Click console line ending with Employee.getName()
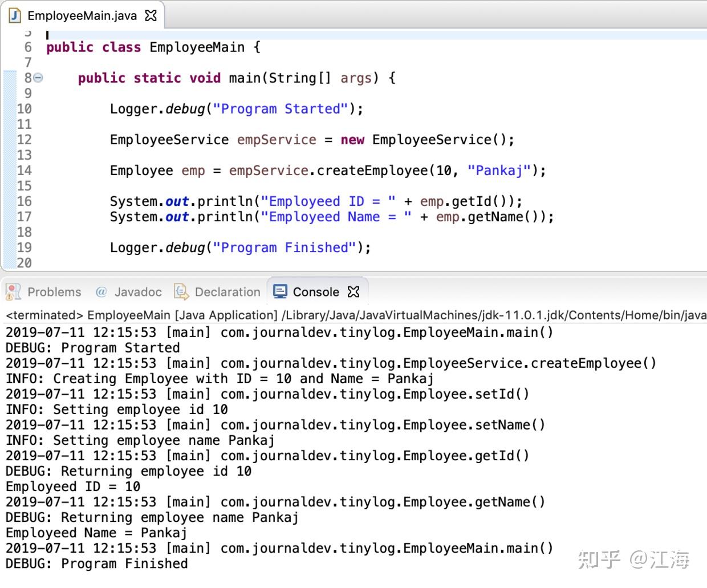Image resolution: width=707 pixels, height=588 pixels. tap(275, 502)
